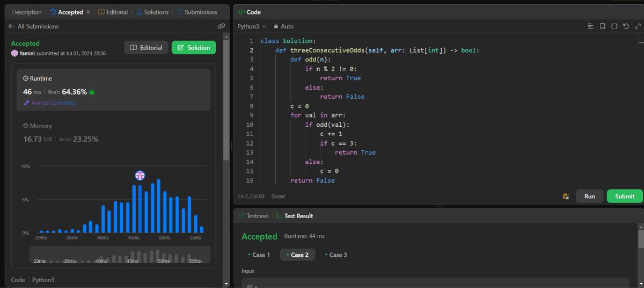This screenshot has height=288, width=644.
Task: Reset code with the undo arrow icon
Action: coord(626,26)
